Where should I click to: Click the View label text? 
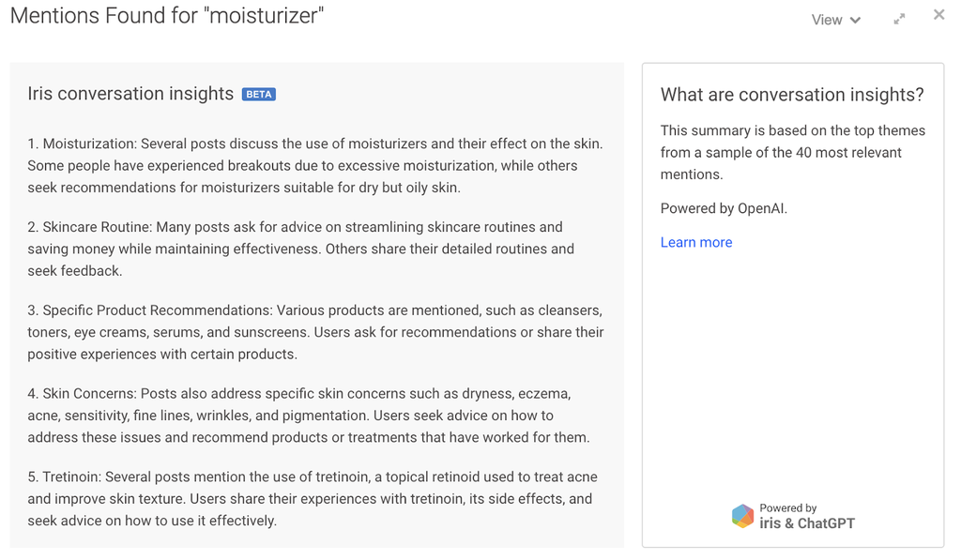tap(827, 20)
